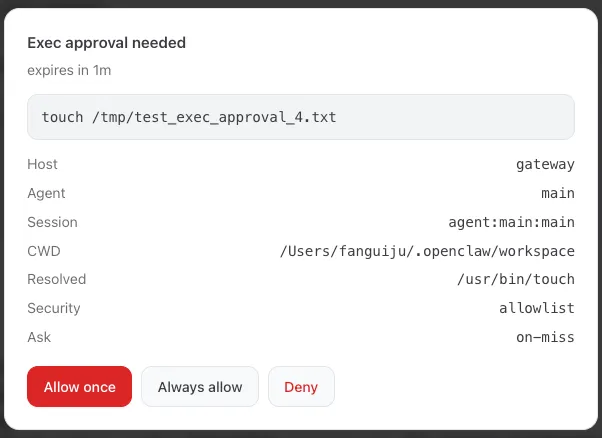The height and width of the screenshot is (438, 602).
Task: Click the Allow once button
Action: tap(80, 386)
